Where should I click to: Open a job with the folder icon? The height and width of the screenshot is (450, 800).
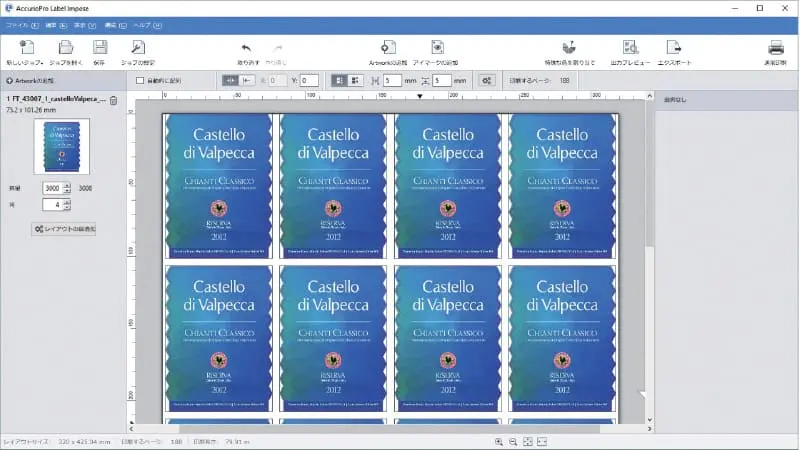click(65, 47)
